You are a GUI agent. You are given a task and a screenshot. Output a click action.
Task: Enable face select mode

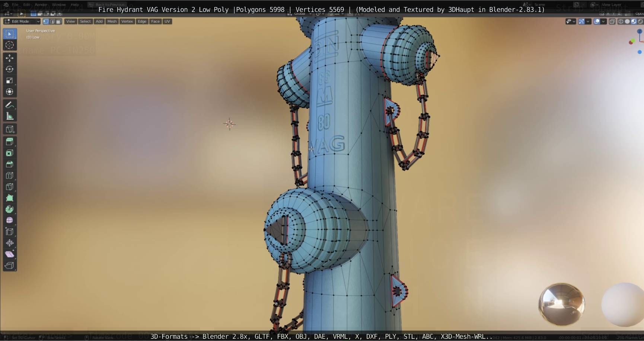point(58,22)
